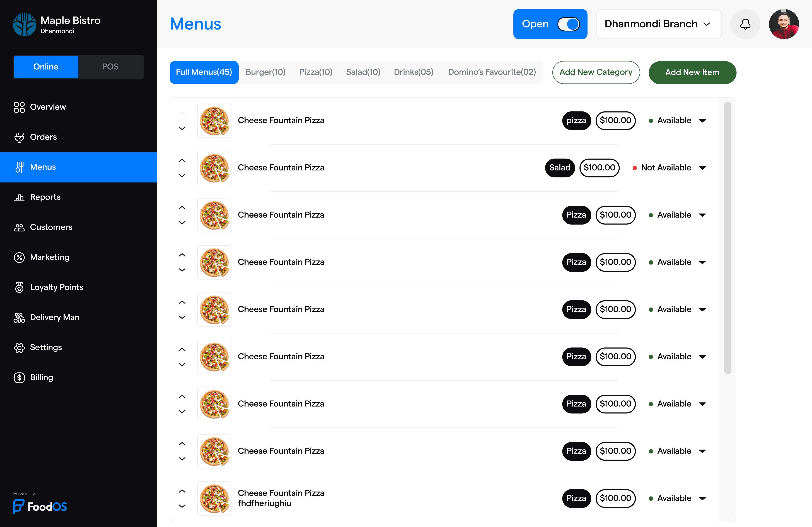812x527 pixels.
Task: Switch to the Burger(10) tab
Action: (265, 72)
